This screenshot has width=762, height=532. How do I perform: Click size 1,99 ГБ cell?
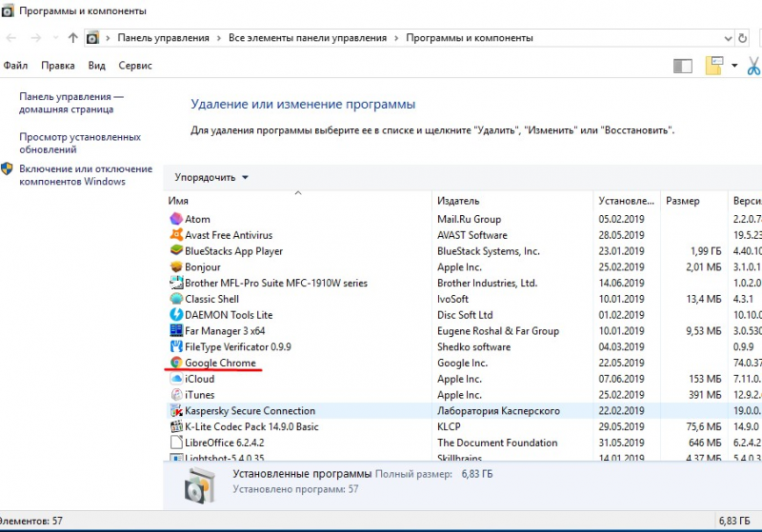706,251
